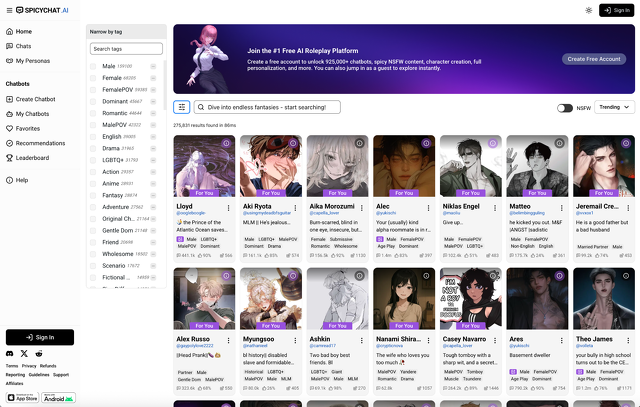
Task: Open the three-dot menu for Alex Russo
Action: pyautogui.click(x=229, y=340)
